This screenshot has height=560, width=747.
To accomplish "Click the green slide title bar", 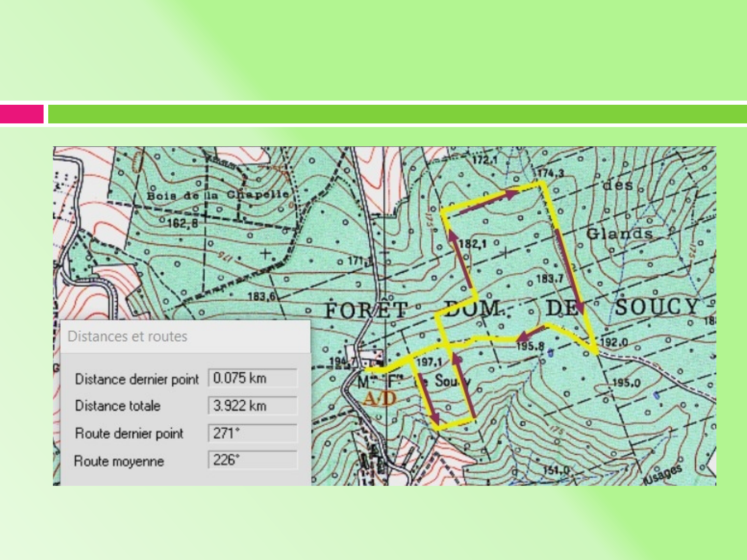I will click(397, 114).
